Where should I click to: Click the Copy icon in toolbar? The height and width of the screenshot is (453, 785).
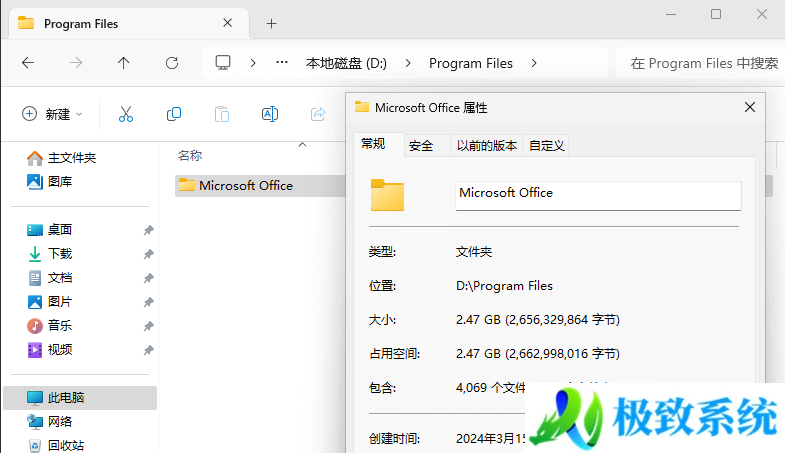(x=174, y=114)
